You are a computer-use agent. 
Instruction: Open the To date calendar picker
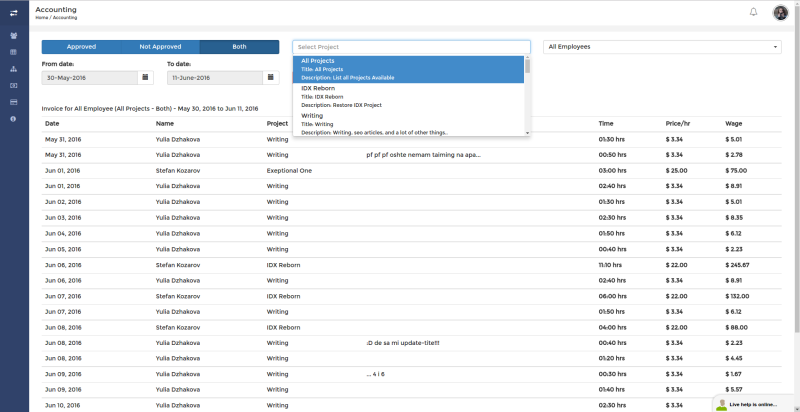coord(271,78)
